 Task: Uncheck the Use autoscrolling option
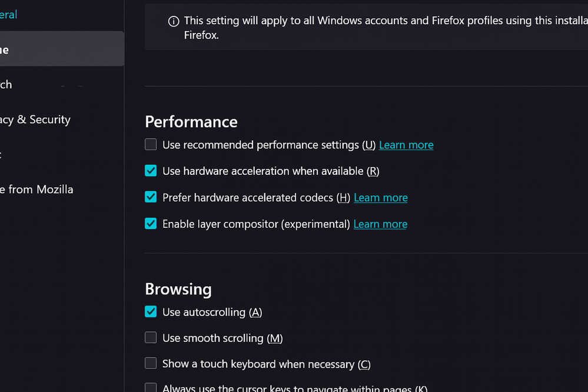click(151, 311)
